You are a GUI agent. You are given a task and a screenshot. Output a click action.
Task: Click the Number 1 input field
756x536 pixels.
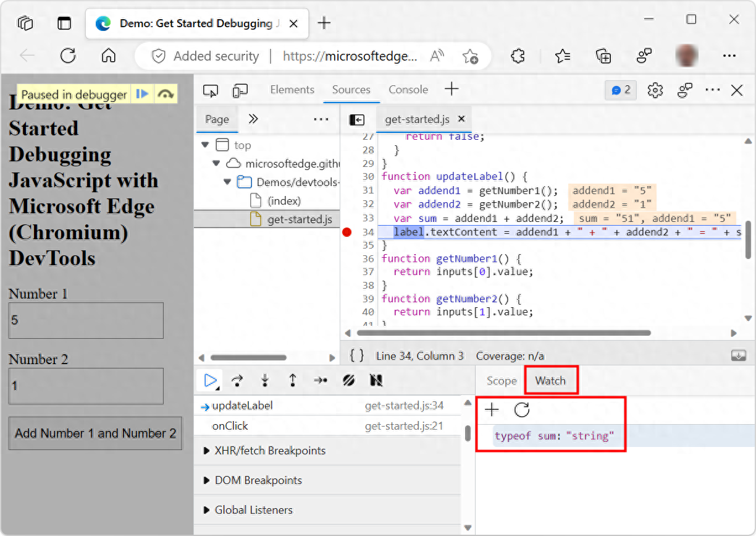[x=86, y=320]
